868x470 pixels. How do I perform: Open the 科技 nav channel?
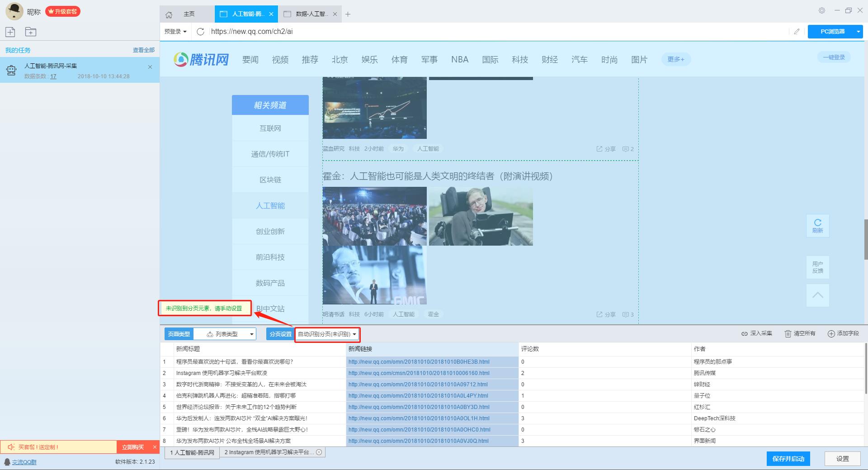pyautogui.click(x=520, y=59)
